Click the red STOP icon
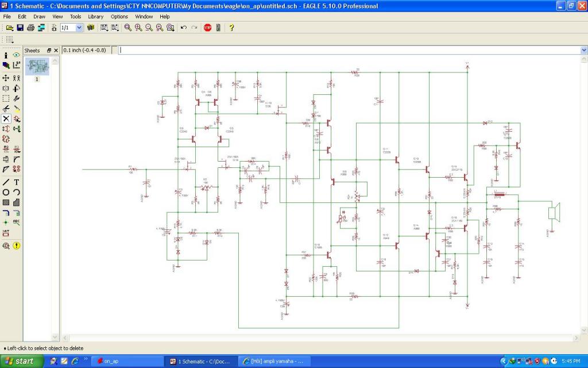 click(207, 28)
